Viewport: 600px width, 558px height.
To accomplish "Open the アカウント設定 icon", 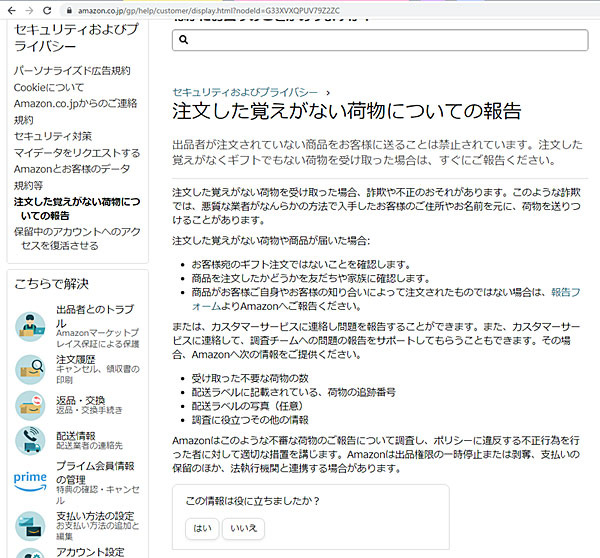I will click(30, 553).
